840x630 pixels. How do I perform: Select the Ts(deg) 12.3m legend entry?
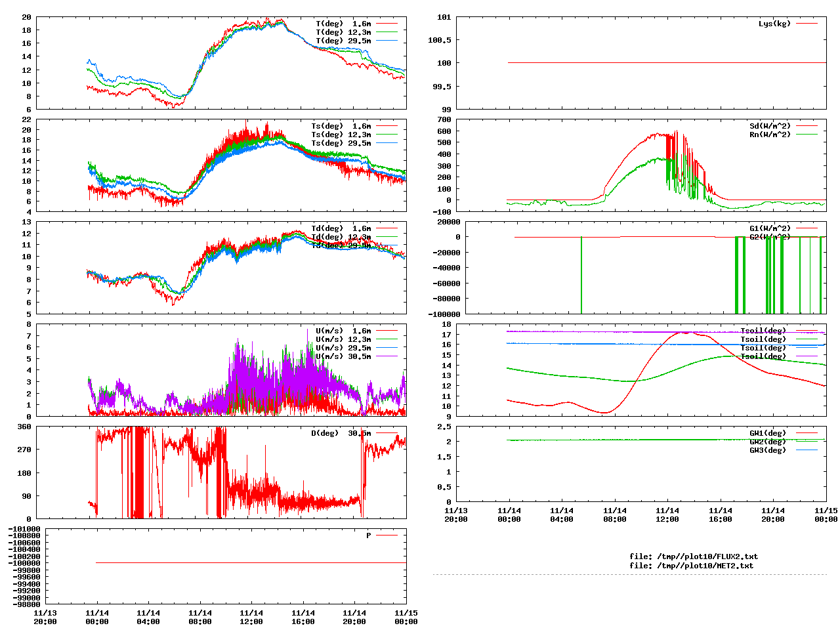341,135
